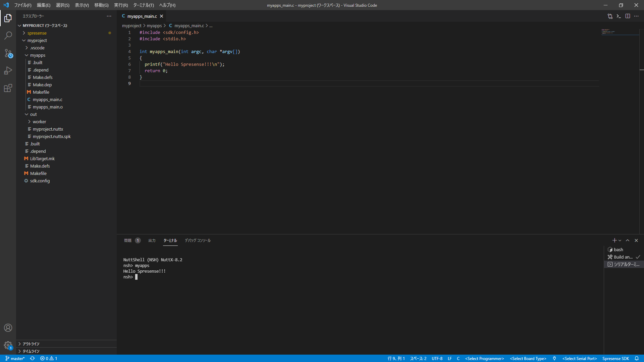Viewport: 644px width, 362px height.
Task: Open the Help menu
Action: 167,5
